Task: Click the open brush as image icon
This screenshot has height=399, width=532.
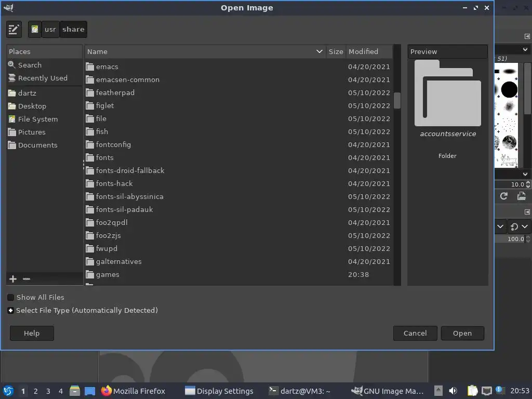Action: 521,196
